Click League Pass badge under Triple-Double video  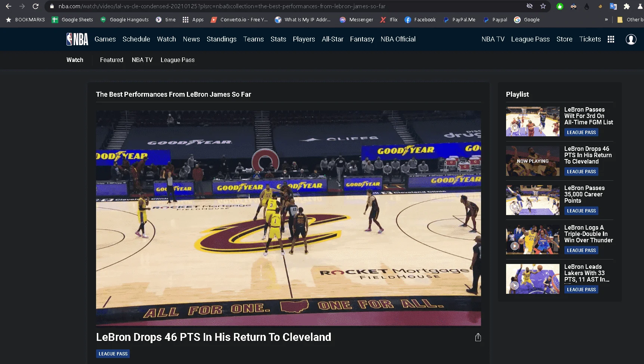tap(581, 251)
